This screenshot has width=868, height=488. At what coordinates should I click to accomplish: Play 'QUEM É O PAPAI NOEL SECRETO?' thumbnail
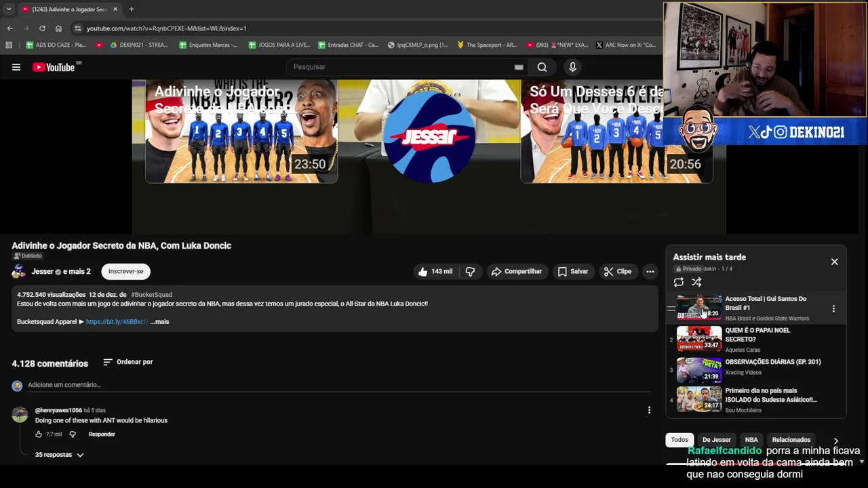pyautogui.click(x=699, y=339)
